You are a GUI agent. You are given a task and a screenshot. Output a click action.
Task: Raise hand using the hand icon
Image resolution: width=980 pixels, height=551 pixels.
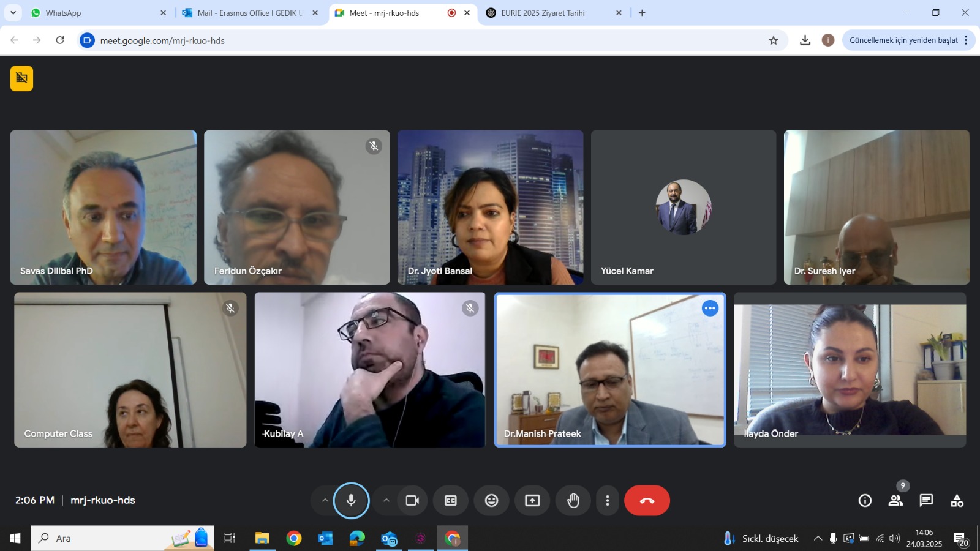[573, 500]
